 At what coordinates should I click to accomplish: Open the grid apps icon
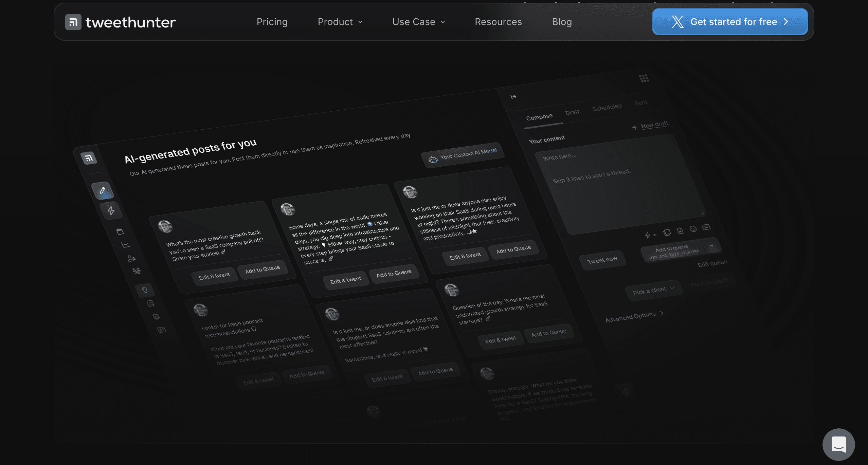[x=644, y=78]
